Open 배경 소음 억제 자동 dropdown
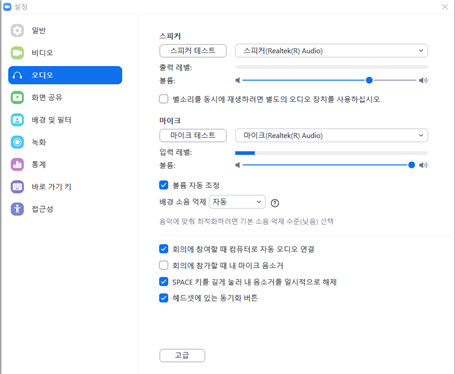 (x=237, y=202)
